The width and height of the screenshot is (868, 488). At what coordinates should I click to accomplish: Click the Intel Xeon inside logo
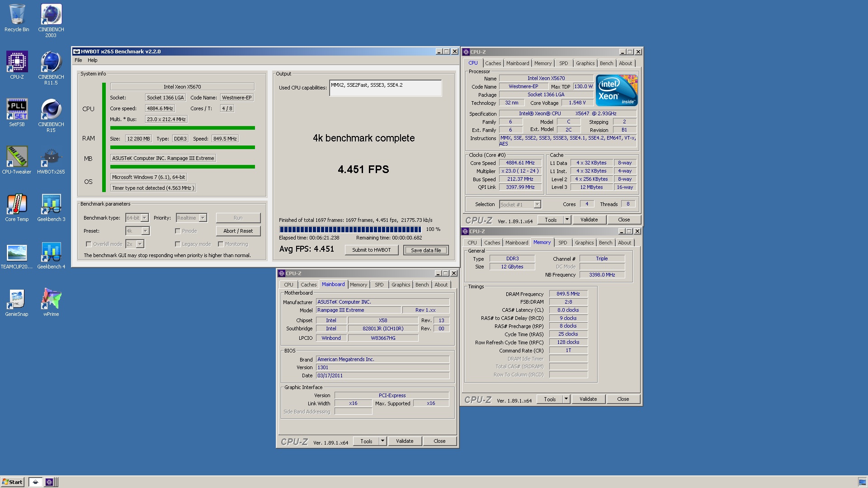tap(617, 90)
